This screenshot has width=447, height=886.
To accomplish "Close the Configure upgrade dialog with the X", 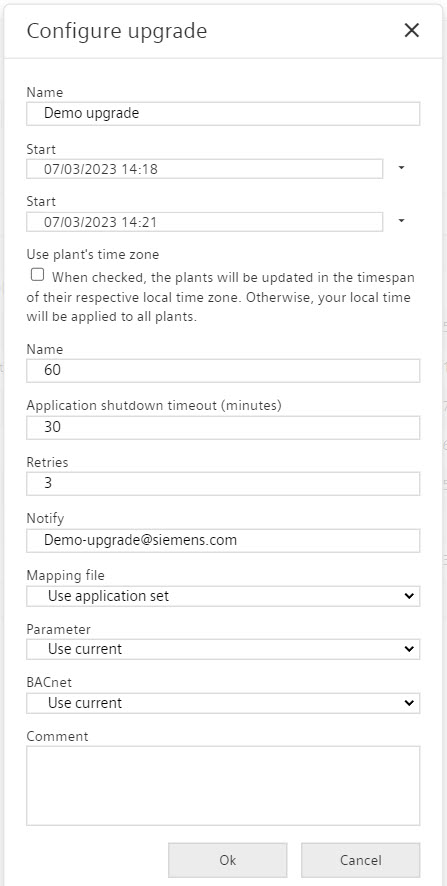I will pos(411,31).
